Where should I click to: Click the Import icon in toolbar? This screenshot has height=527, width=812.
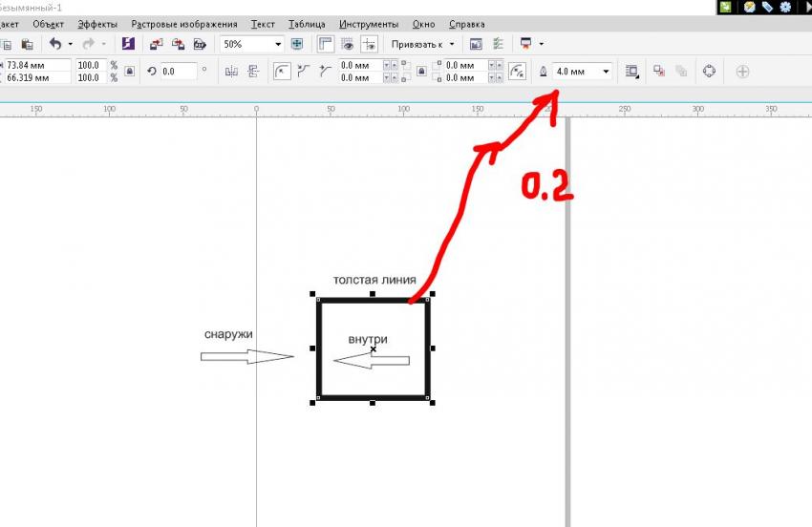coord(156,44)
